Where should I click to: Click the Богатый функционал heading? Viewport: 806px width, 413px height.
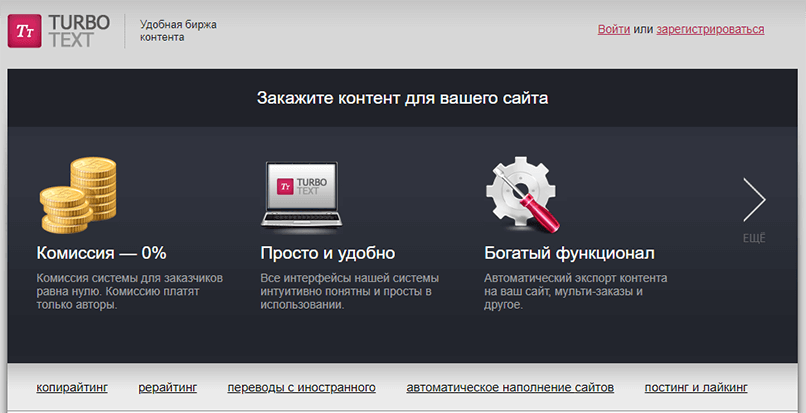tap(568, 253)
